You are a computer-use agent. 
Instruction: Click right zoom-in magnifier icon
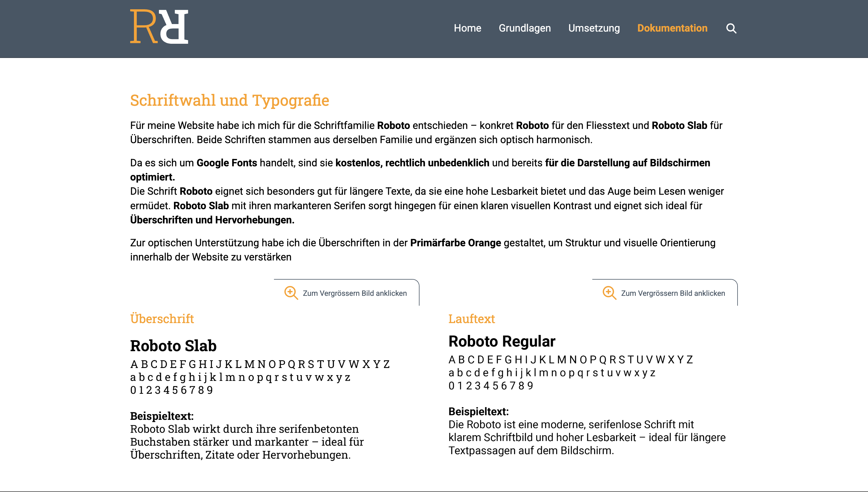609,293
